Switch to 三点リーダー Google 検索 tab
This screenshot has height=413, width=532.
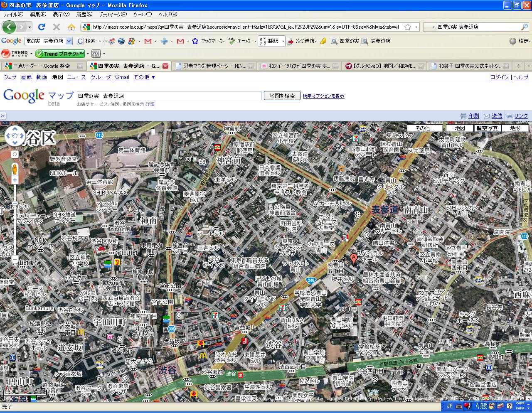pos(43,66)
